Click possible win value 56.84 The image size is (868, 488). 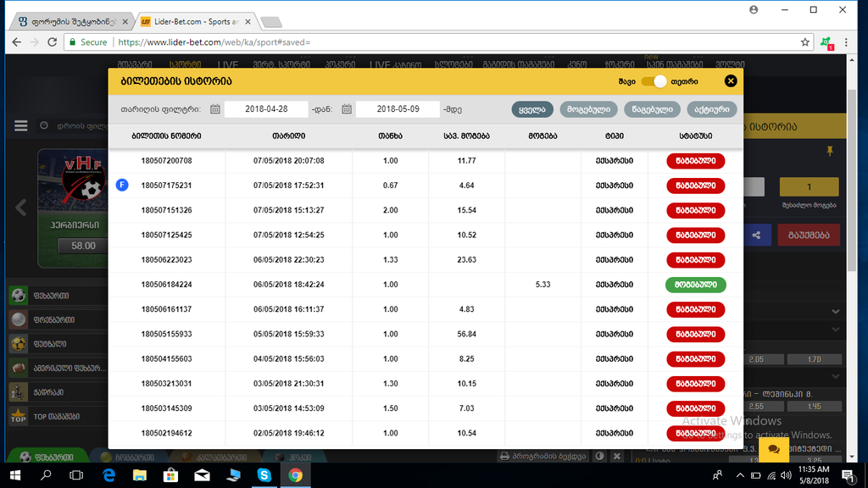coord(467,334)
